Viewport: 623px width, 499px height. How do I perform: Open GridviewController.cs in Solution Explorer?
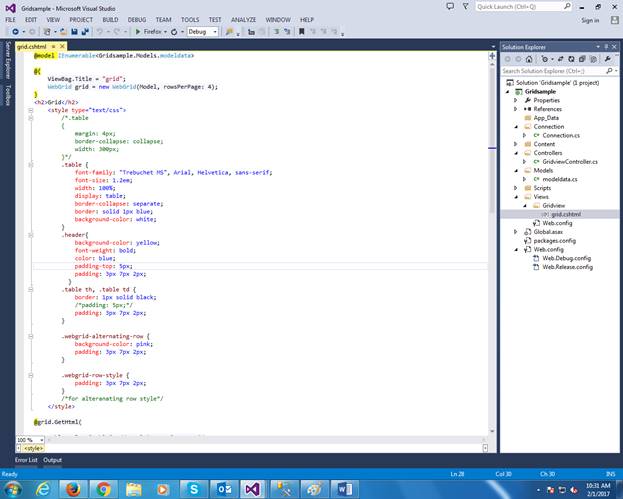570,161
